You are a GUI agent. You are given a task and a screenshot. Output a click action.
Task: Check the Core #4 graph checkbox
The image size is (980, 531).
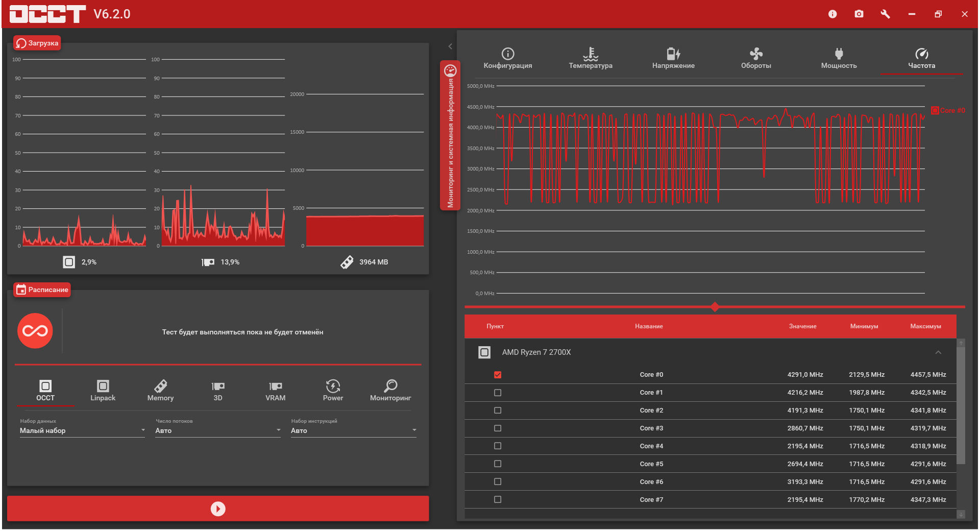click(x=498, y=446)
